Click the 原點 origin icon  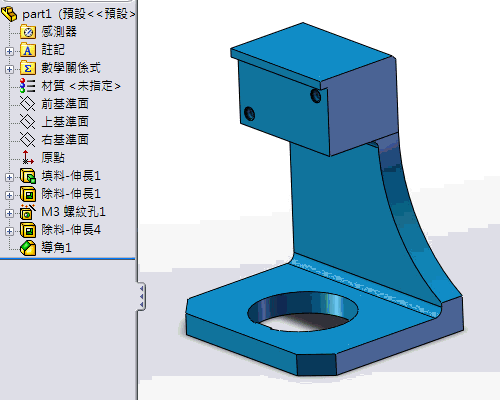tap(28, 157)
